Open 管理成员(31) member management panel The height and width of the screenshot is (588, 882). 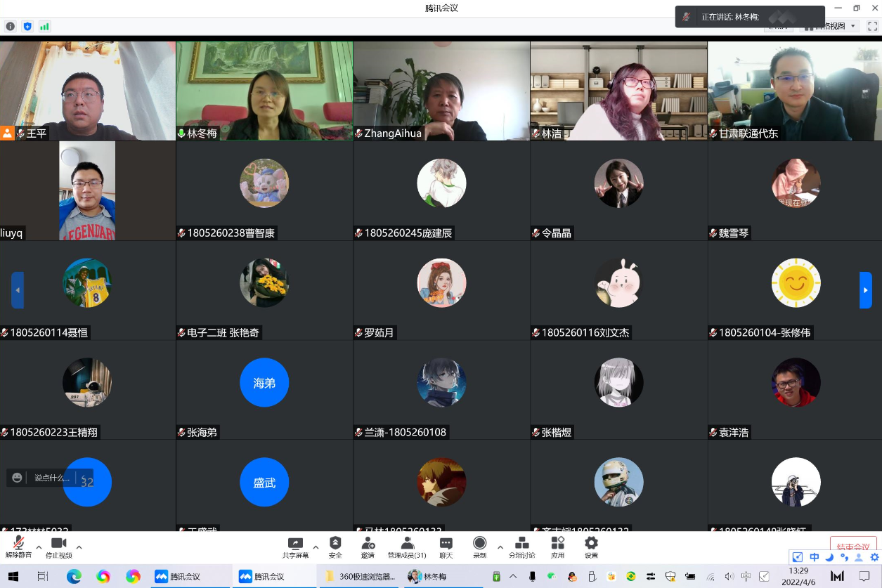[407, 546]
